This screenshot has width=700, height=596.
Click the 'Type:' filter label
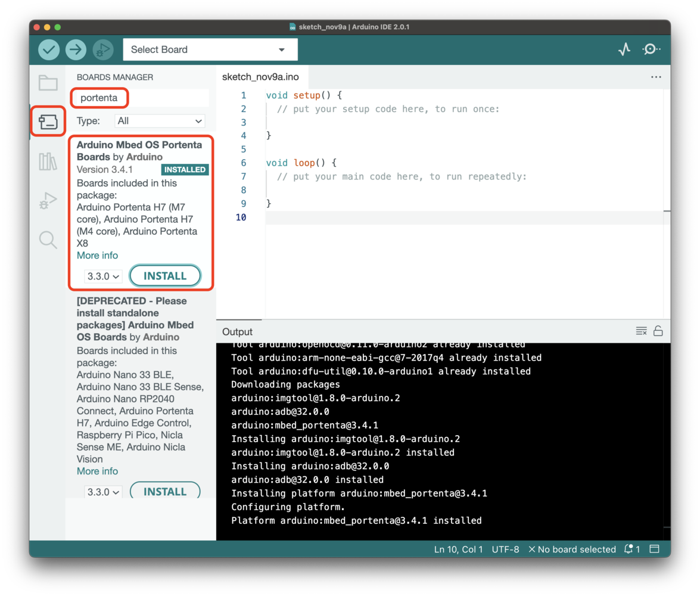tap(88, 121)
